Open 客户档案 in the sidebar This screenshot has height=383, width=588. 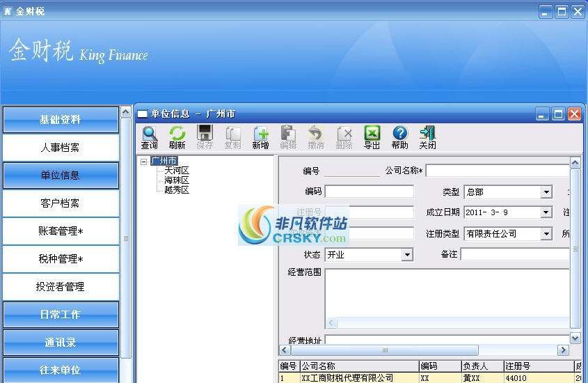[61, 203]
